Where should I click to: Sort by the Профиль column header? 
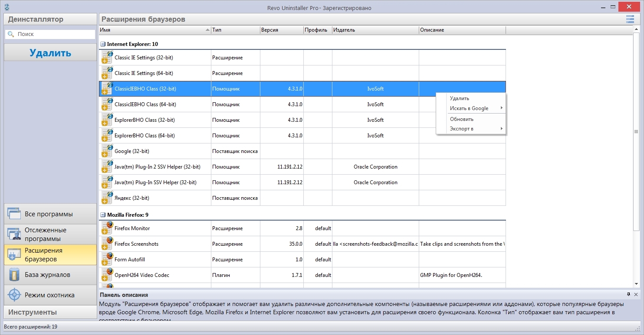318,30
